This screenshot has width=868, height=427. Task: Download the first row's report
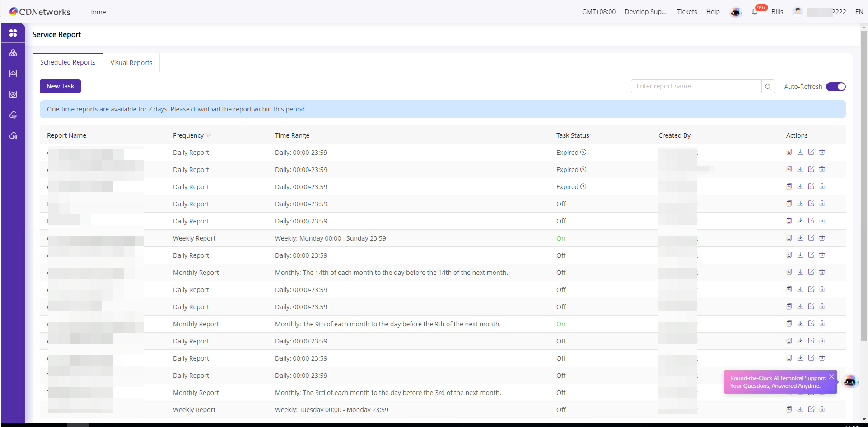pos(800,153)
